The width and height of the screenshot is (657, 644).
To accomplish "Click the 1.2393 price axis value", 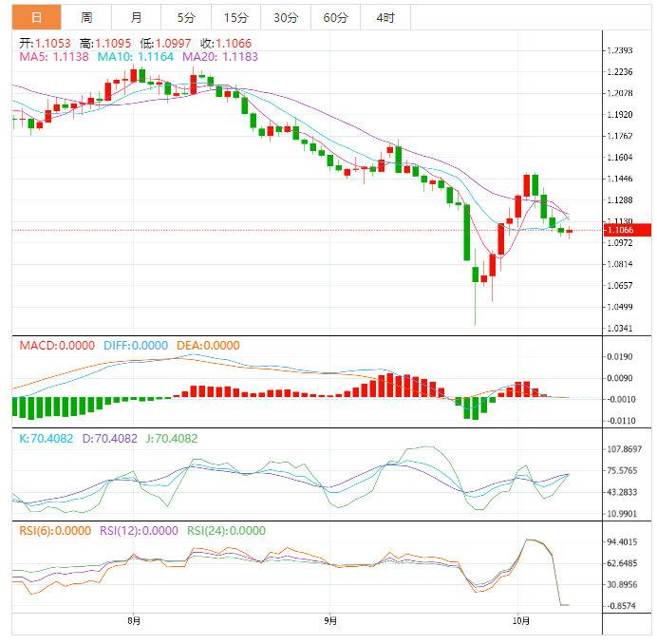I will pyautogui.click(x=620, y=50).
